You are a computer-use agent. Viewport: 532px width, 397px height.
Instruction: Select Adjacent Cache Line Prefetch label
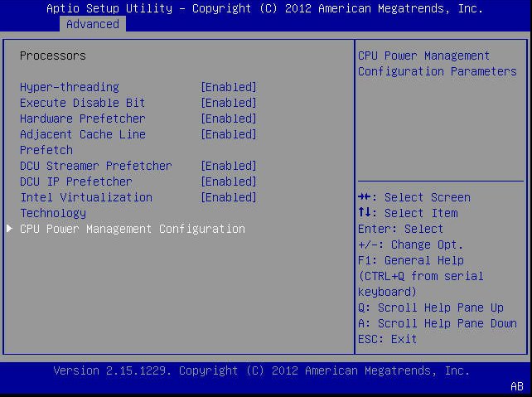(83, 143)
